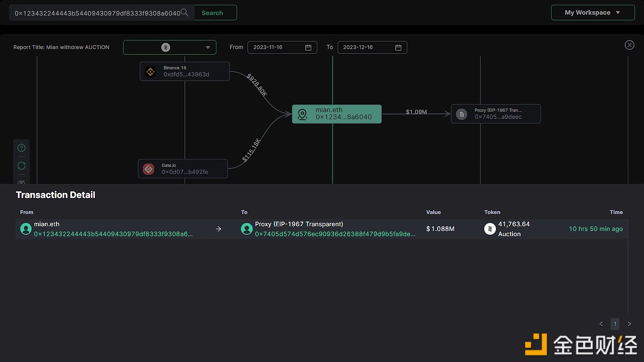644x362 pixels.
Task: Click the Token column header
Action: 492,212
